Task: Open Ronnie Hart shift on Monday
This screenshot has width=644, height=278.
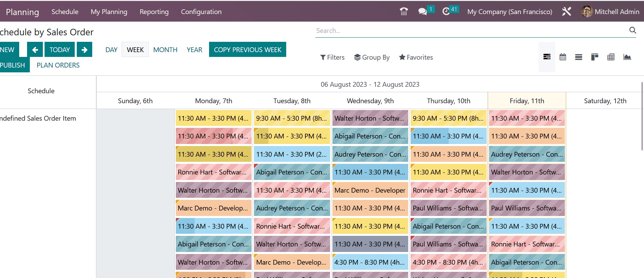Action: tap(214, 172)
